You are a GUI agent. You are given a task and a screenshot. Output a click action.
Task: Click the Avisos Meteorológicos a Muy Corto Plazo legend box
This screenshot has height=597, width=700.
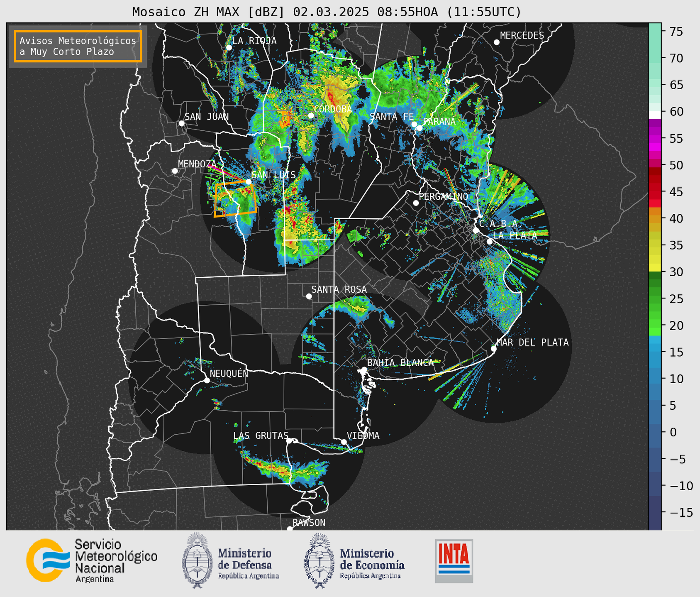click(x=78, y=46)
